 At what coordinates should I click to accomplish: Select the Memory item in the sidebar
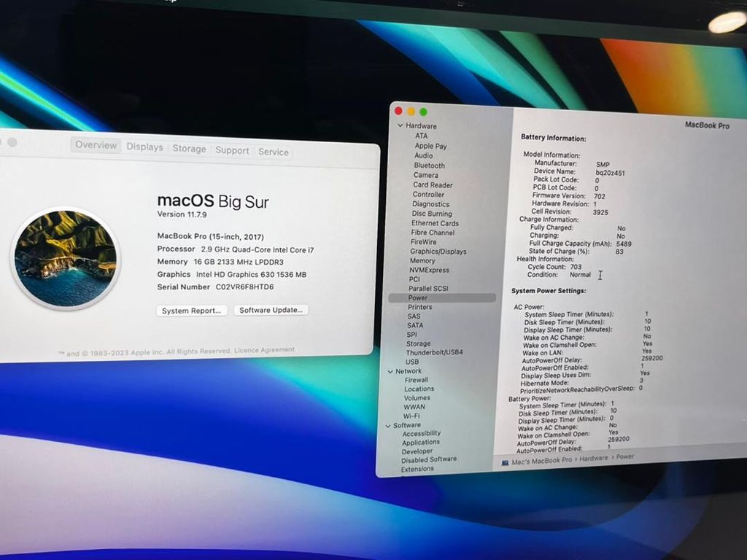coord(422,260)
